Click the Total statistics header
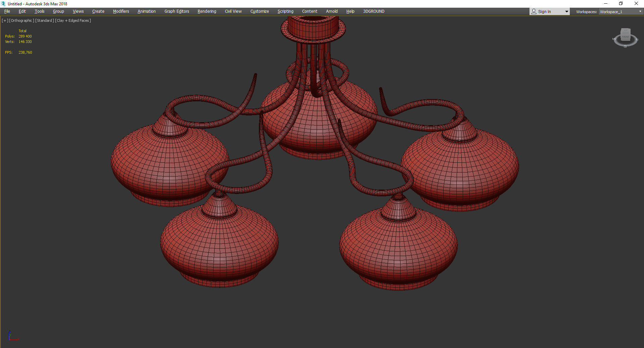Viewport: 644px width, 348px height. pyautogui.click(x=22, y=31)
